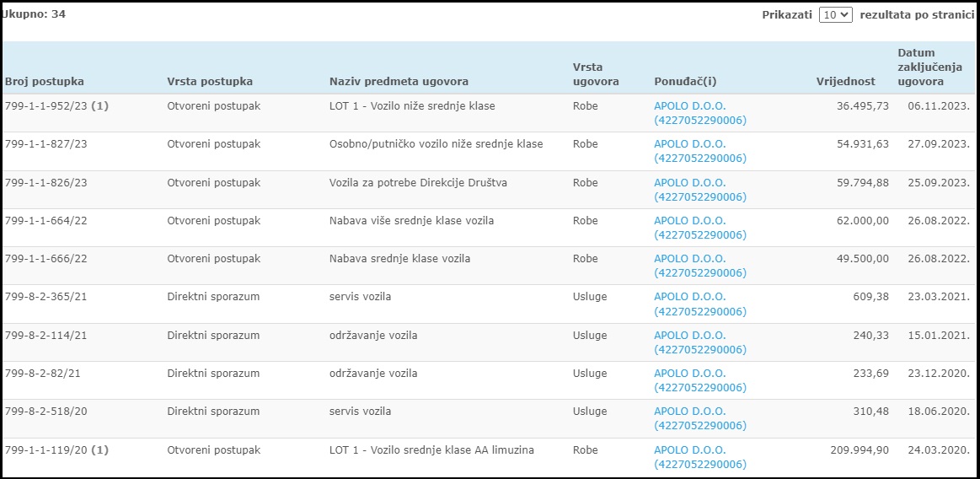Click bidder link in 799-8-2-518/20 row

700,419
